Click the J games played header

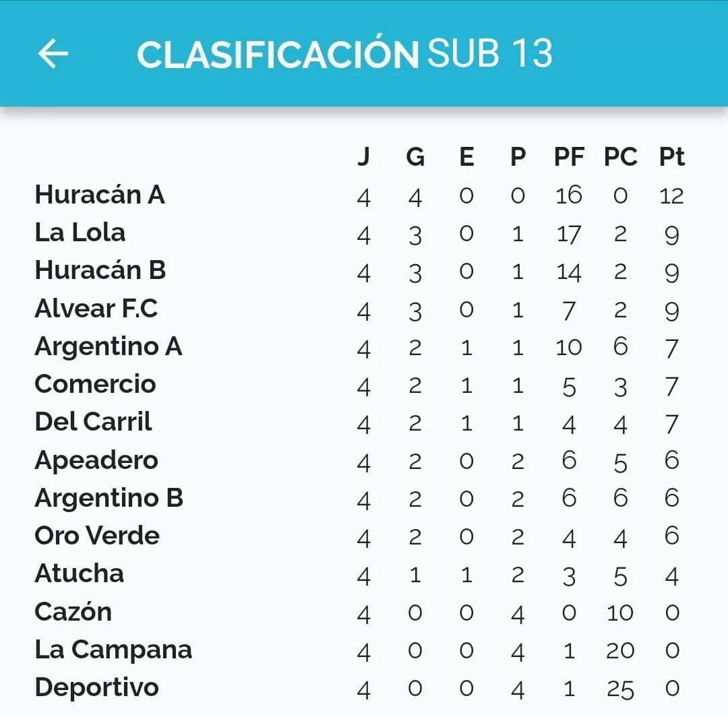pos(364,157)
